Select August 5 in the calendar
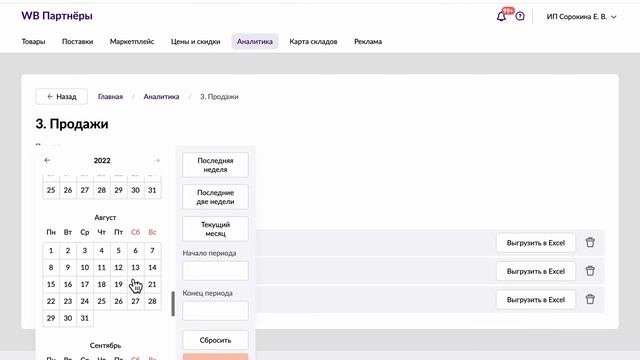This screenshot has height=360, width=640. (x=118, y=251)
